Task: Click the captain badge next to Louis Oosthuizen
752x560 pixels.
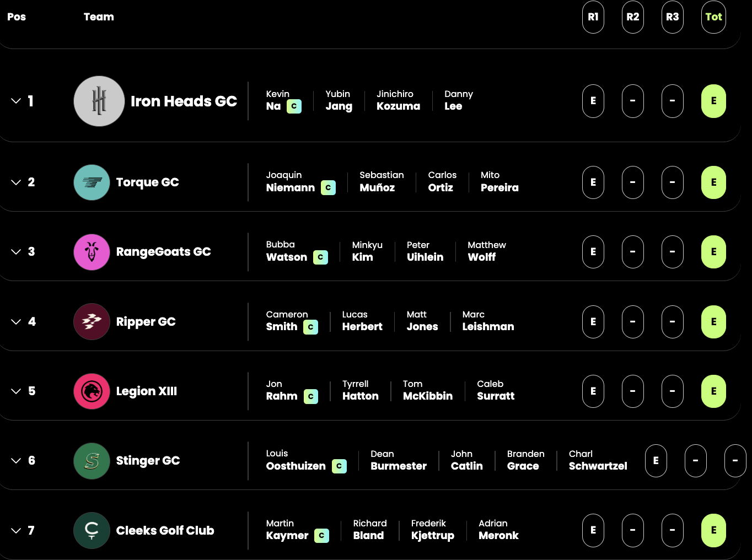Action: [x=339, y=466]
